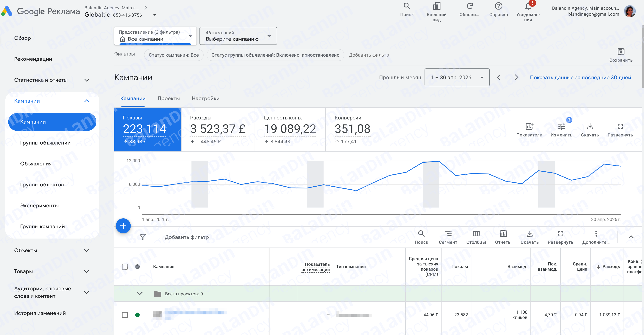Click the Изменить chart adjust icon
This screenshot has height=335, width=644.
561,126
